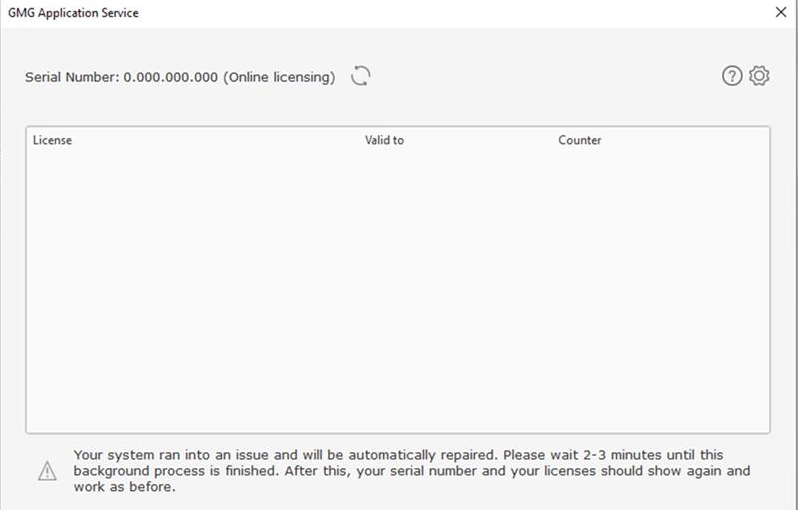The width and height of the screenshot is (800, 510).
Task: Click the "work as before." message line
Action: 124,487
